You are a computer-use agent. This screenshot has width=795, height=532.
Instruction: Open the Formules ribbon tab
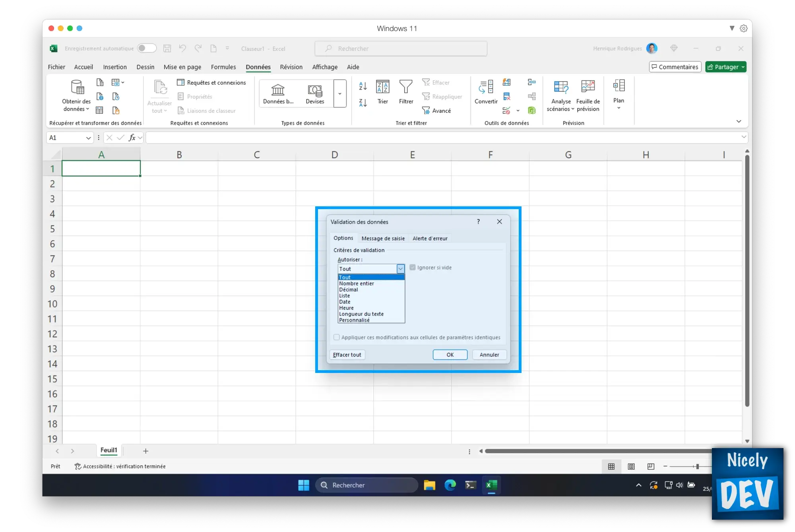tap(223, 67)
